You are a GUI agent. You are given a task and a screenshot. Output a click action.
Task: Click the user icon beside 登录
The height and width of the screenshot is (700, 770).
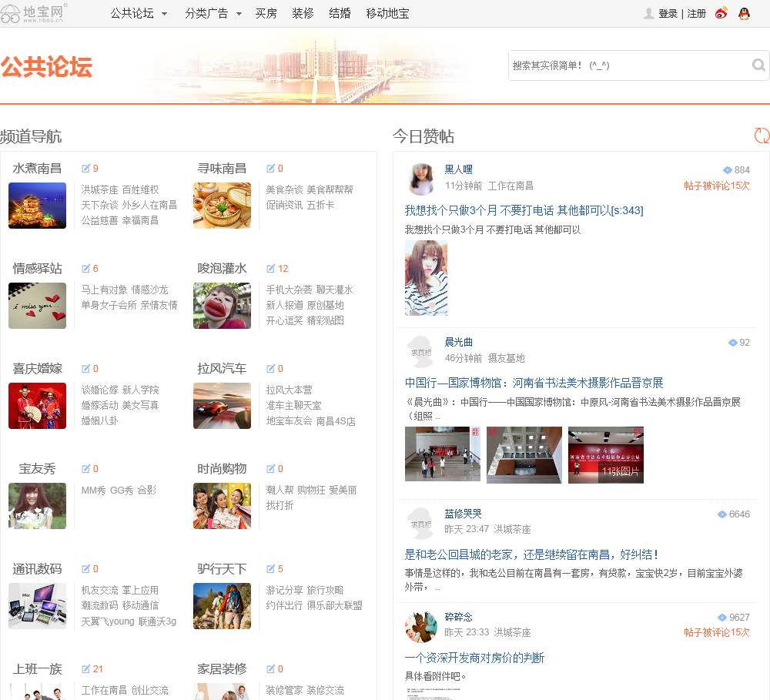click(648, 13)
